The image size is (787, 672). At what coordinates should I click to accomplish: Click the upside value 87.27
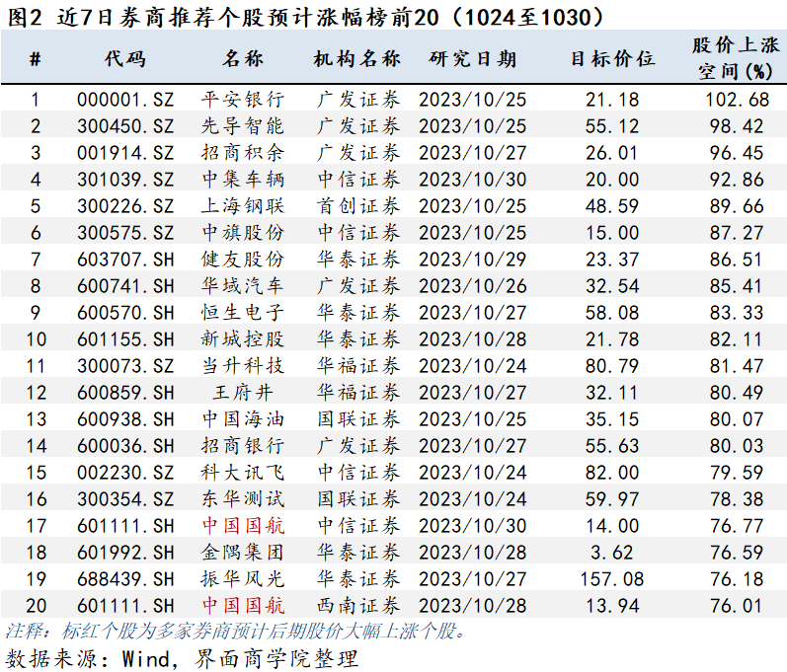[x=737, y=232]
